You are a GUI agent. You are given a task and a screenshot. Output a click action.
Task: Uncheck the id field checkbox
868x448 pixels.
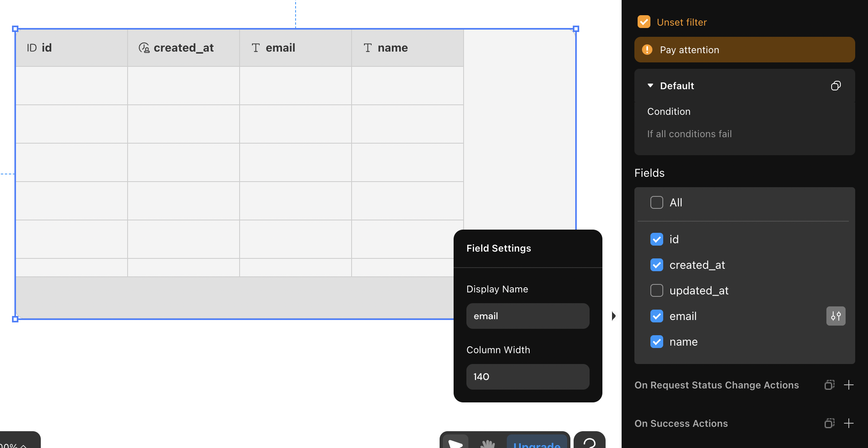point(656,239)
